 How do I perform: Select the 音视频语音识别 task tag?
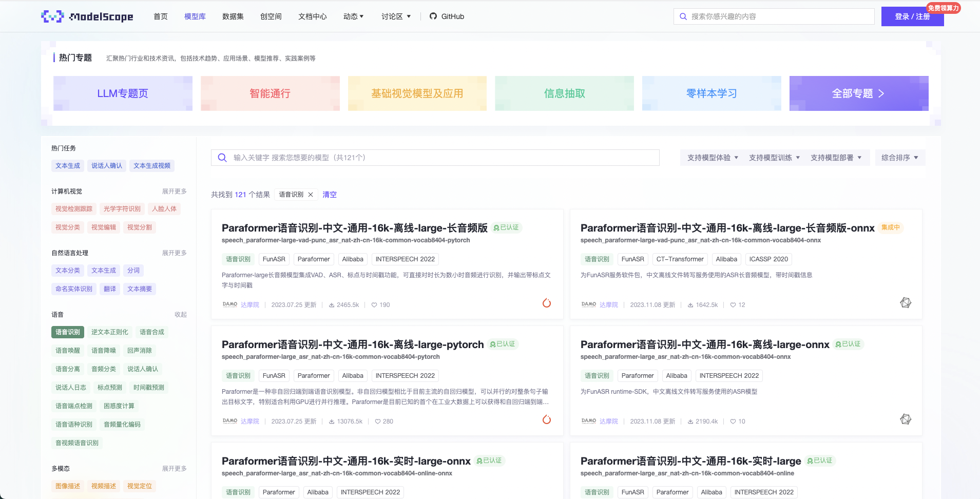click(x=77, y=443)
